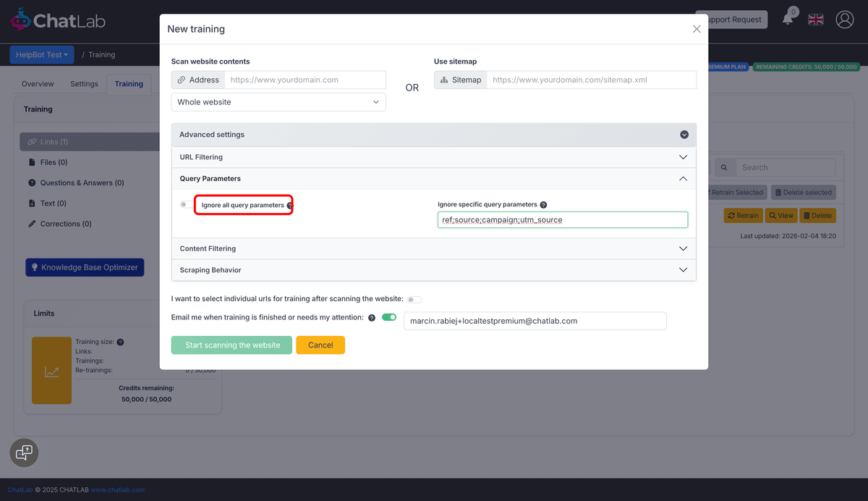Open the user profile avatar icon
Image resolution: width=868 pixels, height=501 pixels.
(x=845, y=20)
